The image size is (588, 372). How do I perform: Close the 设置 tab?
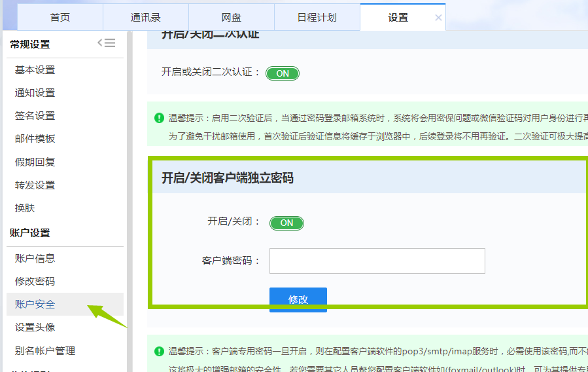438,18
